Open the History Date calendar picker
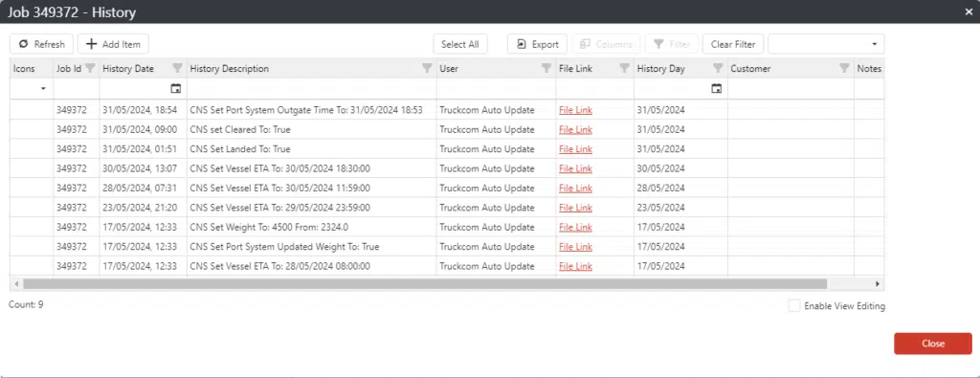The image size is (980, 378). click(x=176, y=89)
